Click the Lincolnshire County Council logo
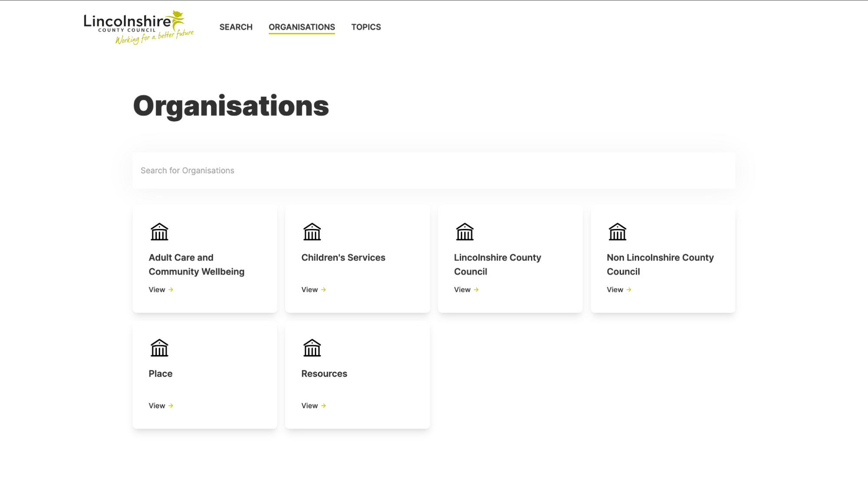This screenshot has width=868, height=499. [x=138, y=27]
